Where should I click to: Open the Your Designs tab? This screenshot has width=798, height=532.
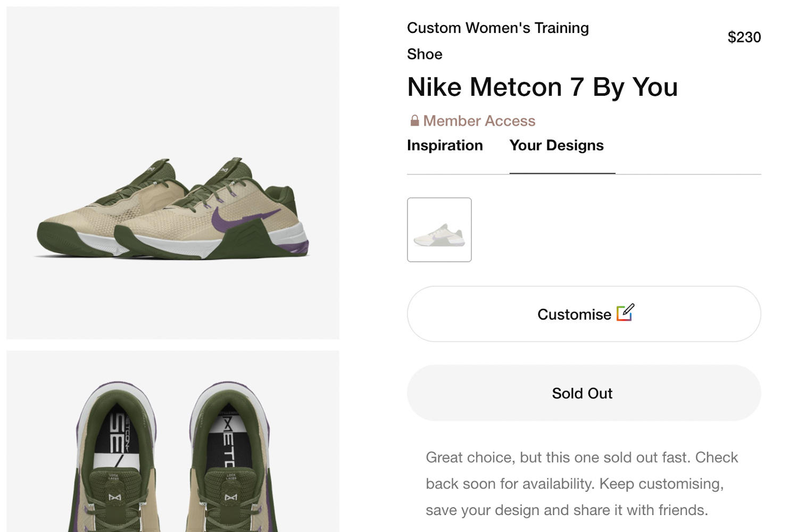(556, 145)
